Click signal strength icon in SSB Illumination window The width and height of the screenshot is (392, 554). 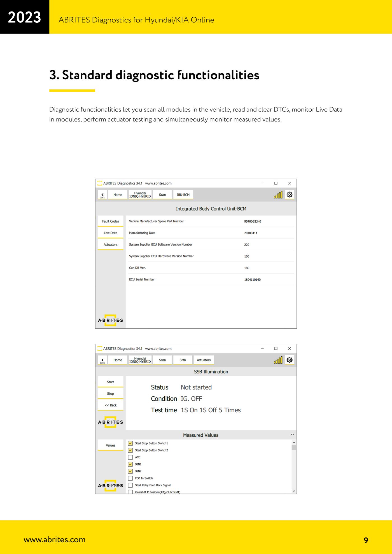click(278, 360)
